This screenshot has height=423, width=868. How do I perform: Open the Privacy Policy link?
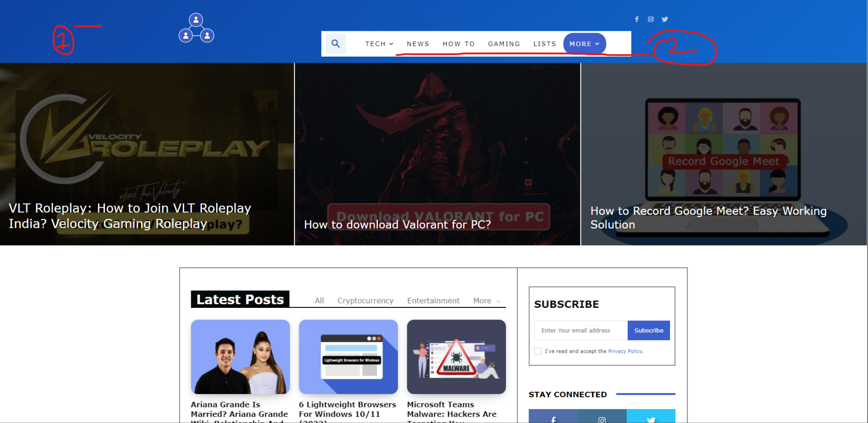tap(625, 351)
